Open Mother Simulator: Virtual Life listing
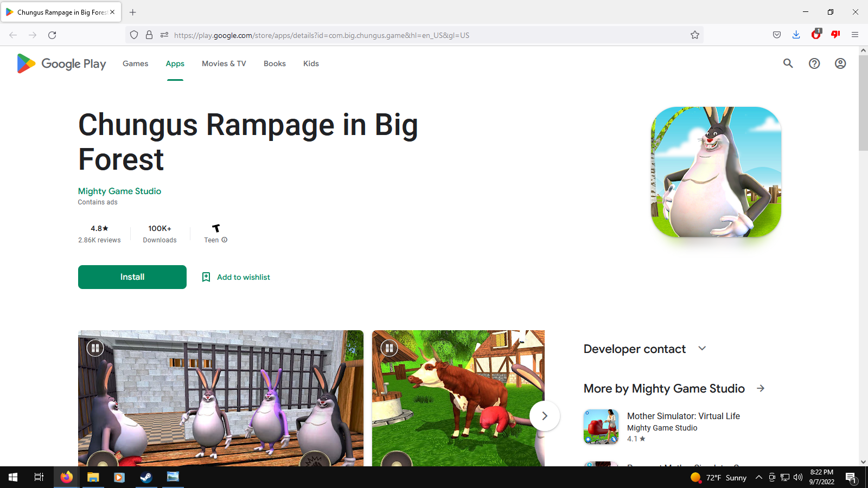Screen dimensions: 868x488 click(684, 416)
